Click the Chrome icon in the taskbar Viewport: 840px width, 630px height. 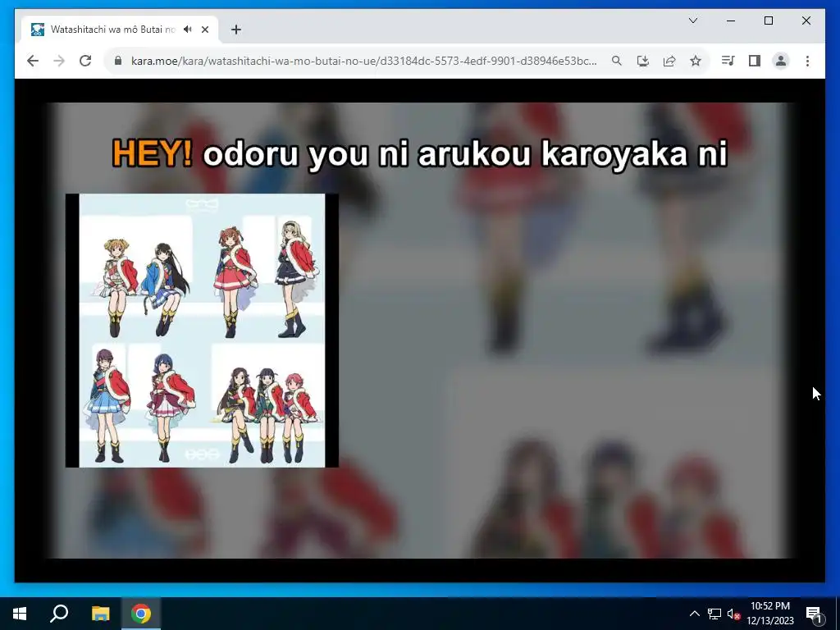click(x=141, y=614)
